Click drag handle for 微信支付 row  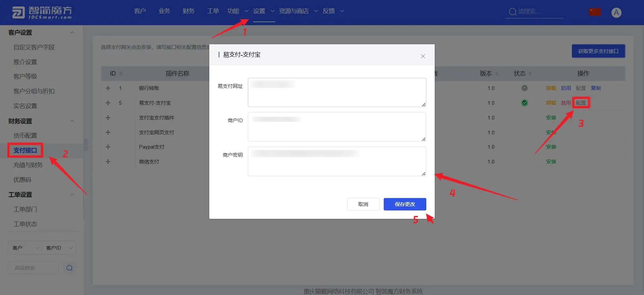click(108, 161)
